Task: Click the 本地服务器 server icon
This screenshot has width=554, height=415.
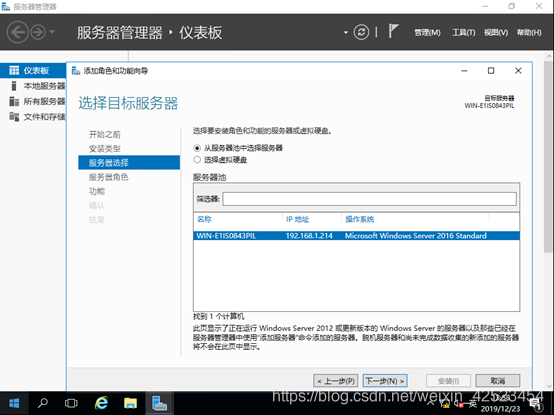Action: 14,86
